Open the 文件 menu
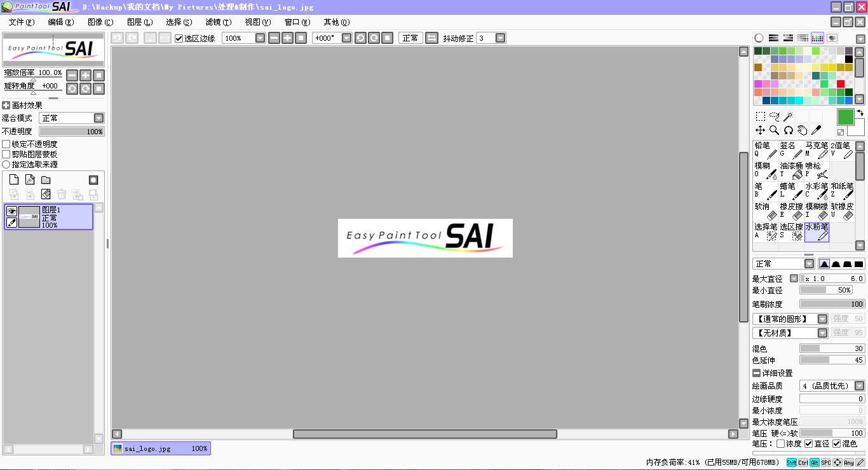The width and height of the screenshot is (868, 470). [x=21, y=22]
